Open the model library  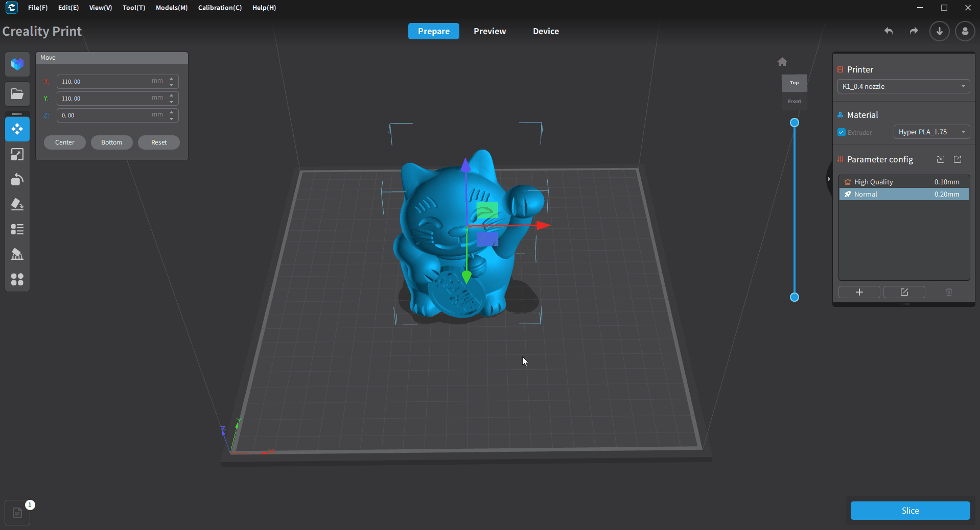coord(17,64)
